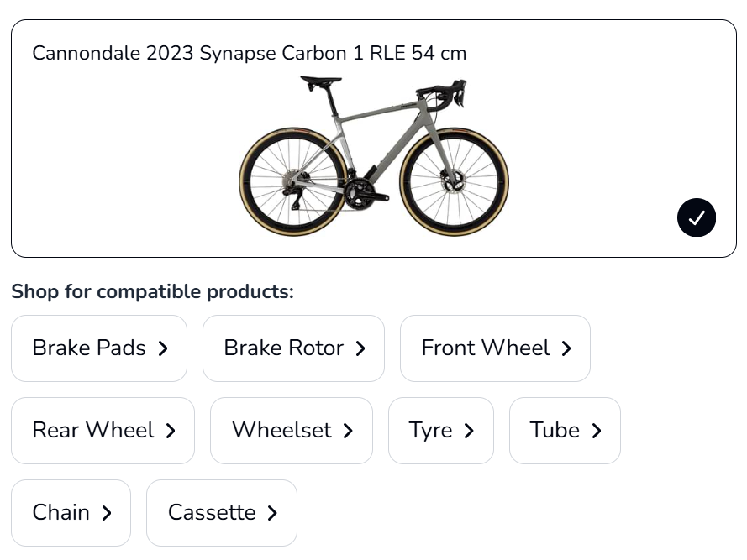Expand the Wheelset product listing
747x560 pixels.
pyautogui.click(x=292, y=430)
